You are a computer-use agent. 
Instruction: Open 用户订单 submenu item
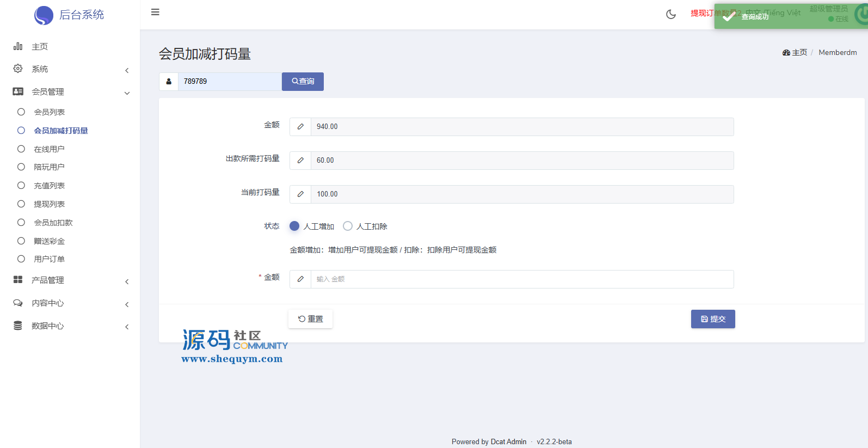pos(50,259)
